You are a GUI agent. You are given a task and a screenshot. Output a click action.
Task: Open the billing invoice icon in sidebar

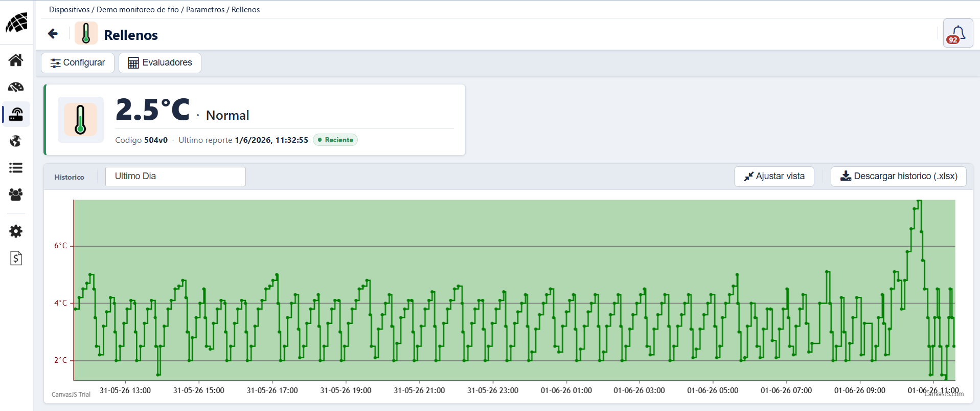16,258
